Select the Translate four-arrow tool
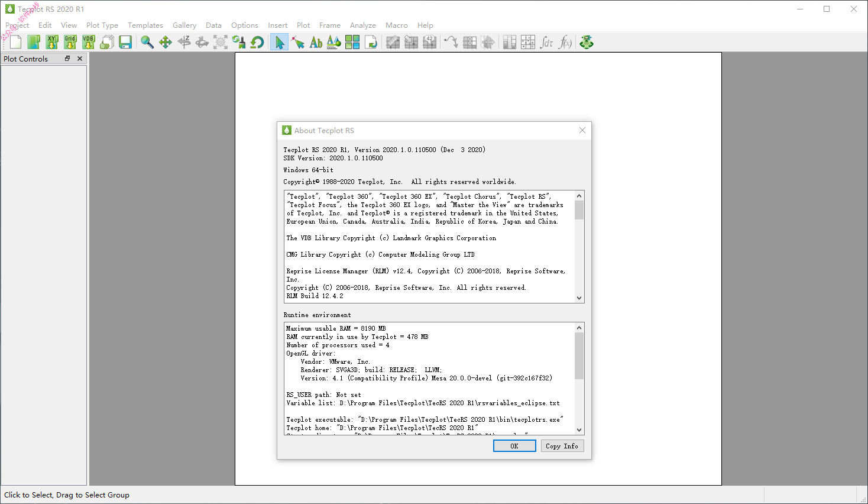Image resolution: width=868 pixels, height=504 pixels. [x=166, y=42]
